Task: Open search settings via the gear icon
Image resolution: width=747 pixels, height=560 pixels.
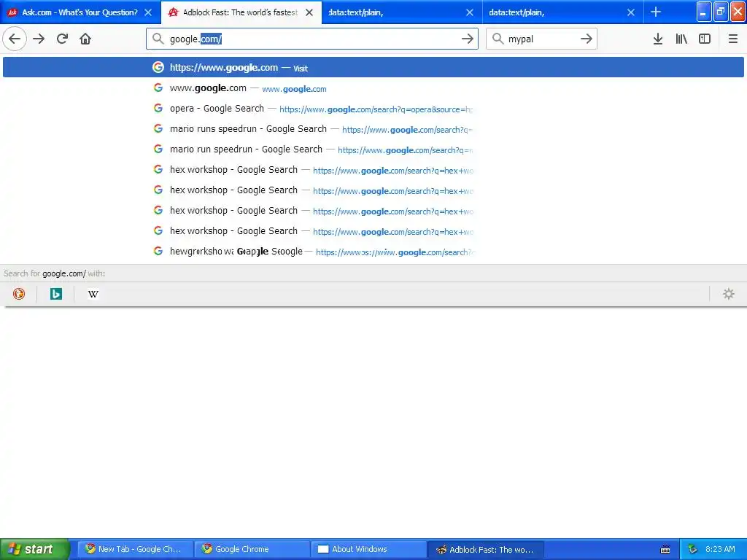Action: point(729,294)
